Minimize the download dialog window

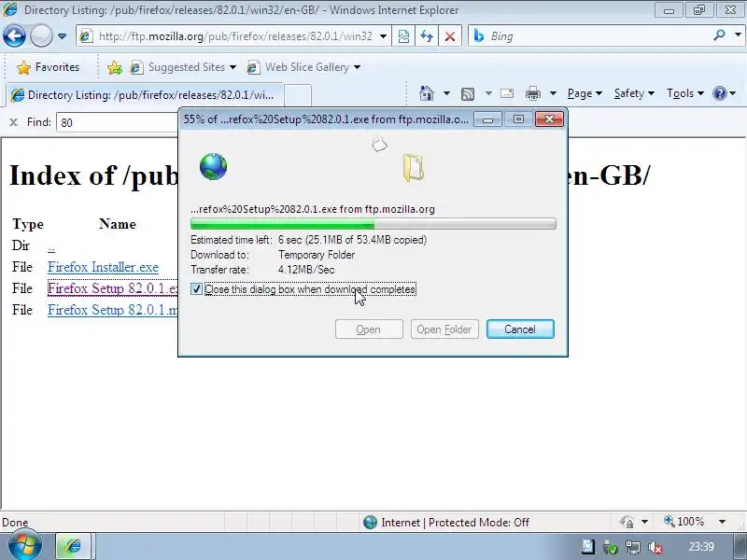coord(487,119)
